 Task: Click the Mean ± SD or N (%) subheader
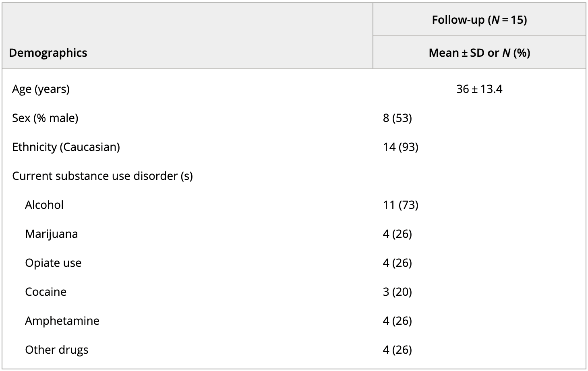pyautogui.click(x=479, y=53)
